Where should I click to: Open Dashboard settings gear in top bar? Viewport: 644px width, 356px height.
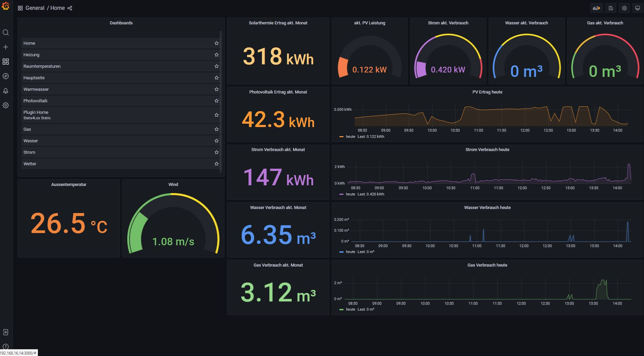624,8
